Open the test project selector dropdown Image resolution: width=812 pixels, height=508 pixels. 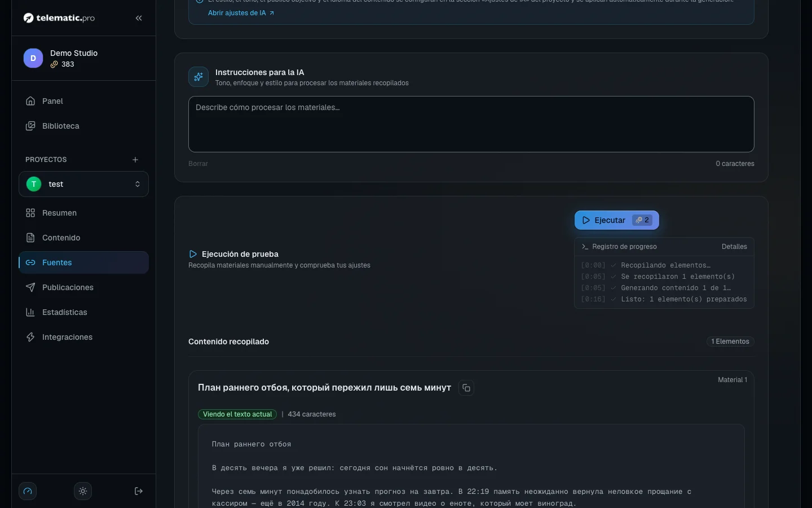[x=83, y=184]
